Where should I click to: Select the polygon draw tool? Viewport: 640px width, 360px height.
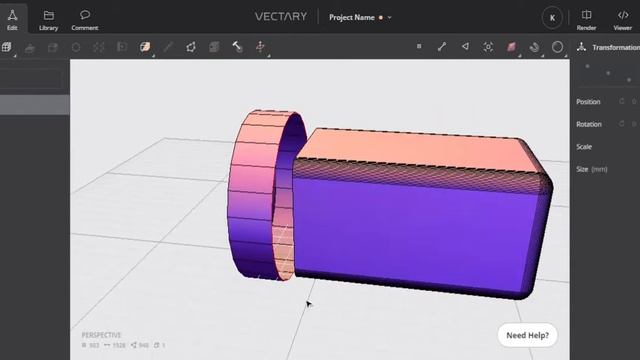(191, 47)
